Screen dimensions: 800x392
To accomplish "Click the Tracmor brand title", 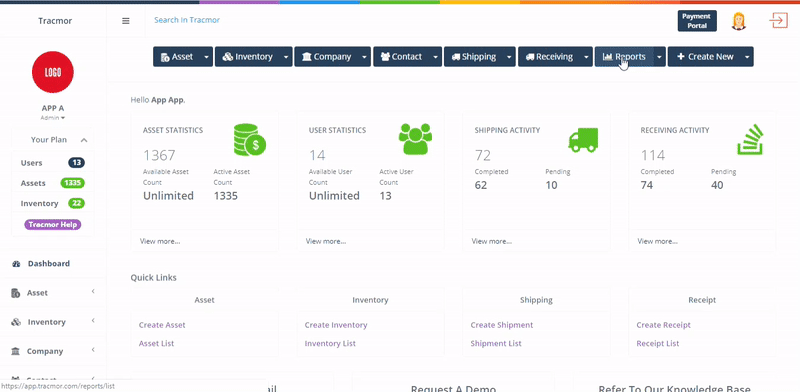I will pos(55,21).
